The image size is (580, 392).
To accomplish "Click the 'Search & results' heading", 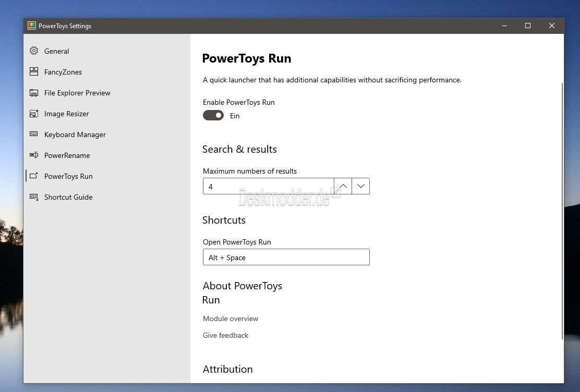I will pos(239,149).
